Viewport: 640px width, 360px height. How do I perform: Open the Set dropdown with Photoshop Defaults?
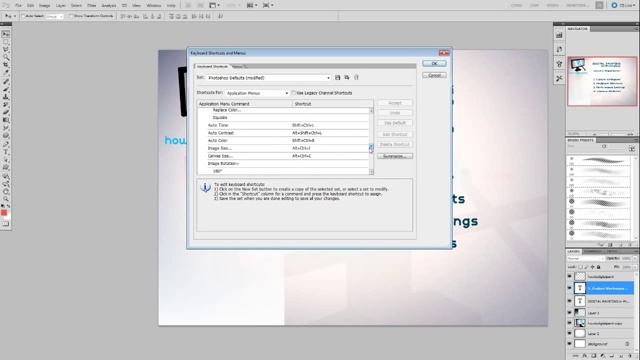pos(269,78)
